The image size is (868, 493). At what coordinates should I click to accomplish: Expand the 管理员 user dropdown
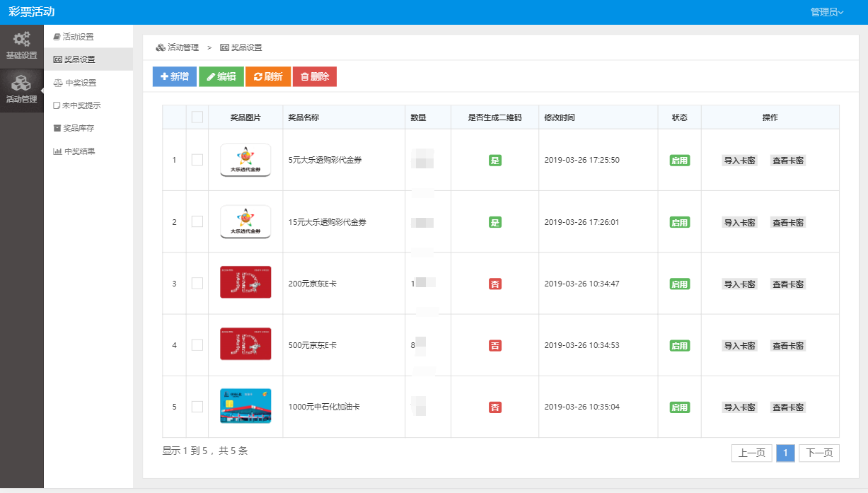(x=827, y=12)
